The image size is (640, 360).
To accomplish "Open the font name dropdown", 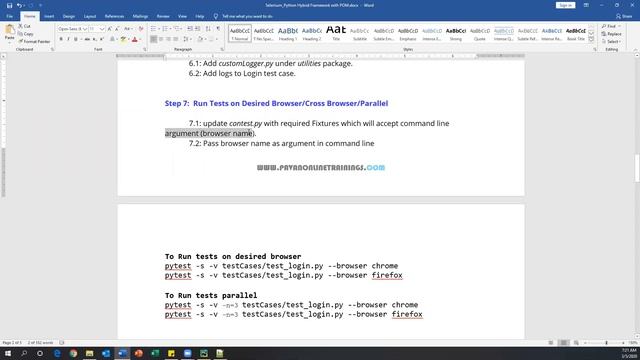I will [x=85, y=29].
